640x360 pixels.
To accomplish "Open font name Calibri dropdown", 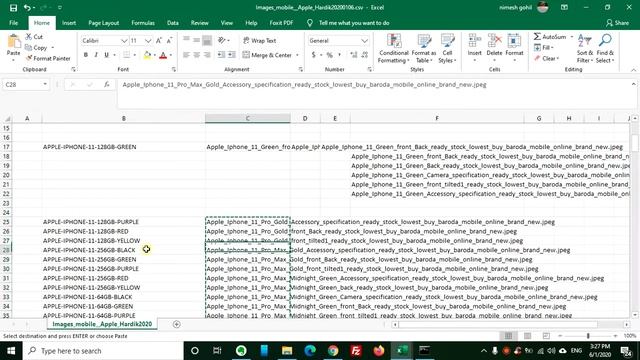I will coord(124,40).
